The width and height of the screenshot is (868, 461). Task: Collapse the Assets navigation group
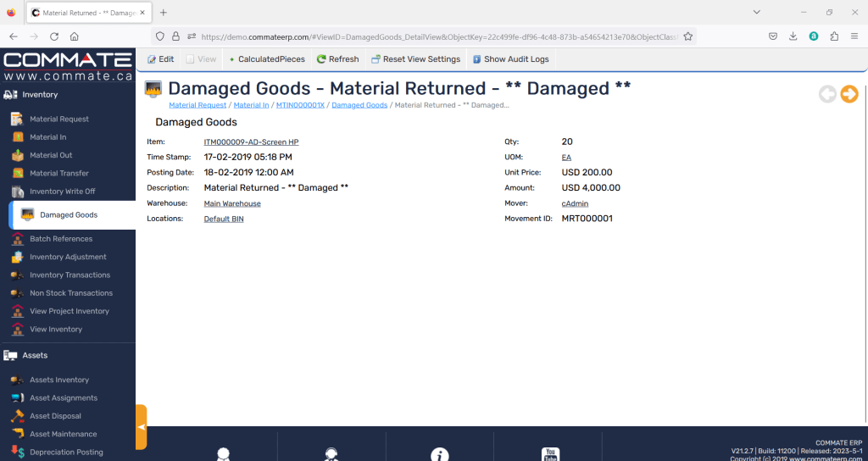(x=35, y=355)
